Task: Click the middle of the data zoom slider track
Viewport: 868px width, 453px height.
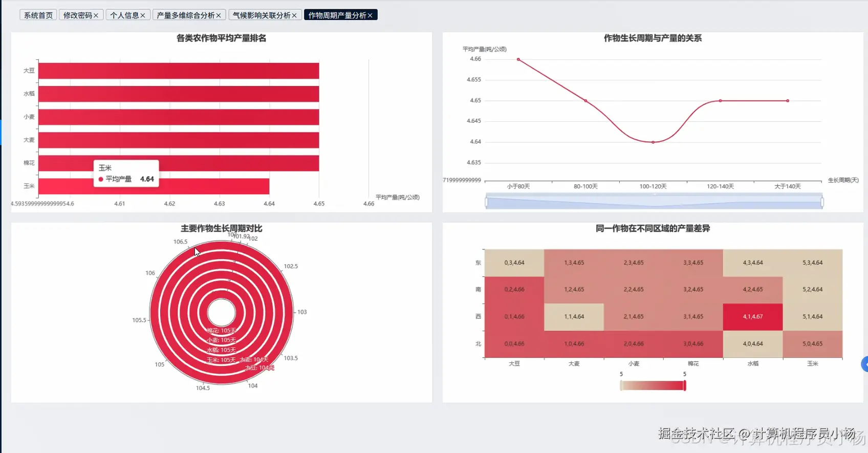Action: 654,202
